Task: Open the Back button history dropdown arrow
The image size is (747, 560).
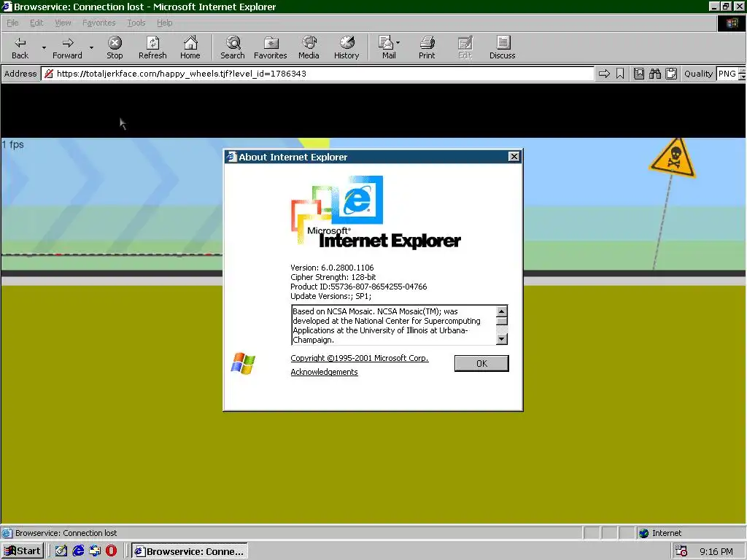Action: coord(44,47)
